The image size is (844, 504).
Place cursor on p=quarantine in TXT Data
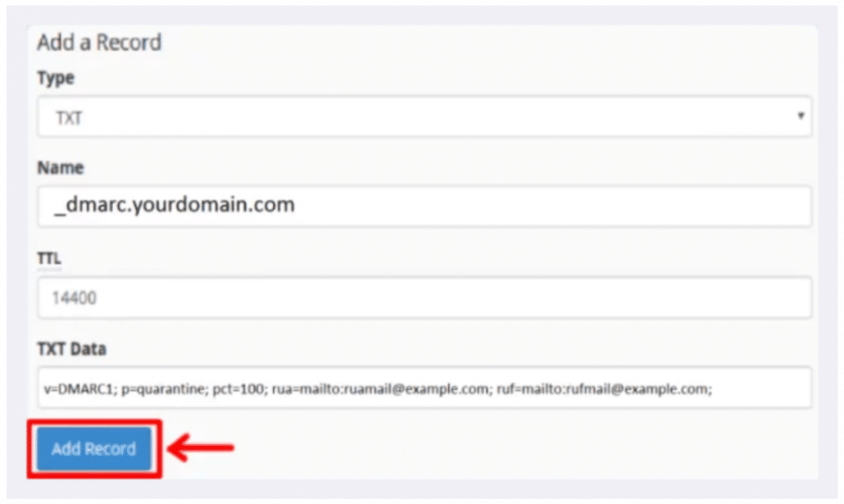pyautogui.click(x=165, y=388)
